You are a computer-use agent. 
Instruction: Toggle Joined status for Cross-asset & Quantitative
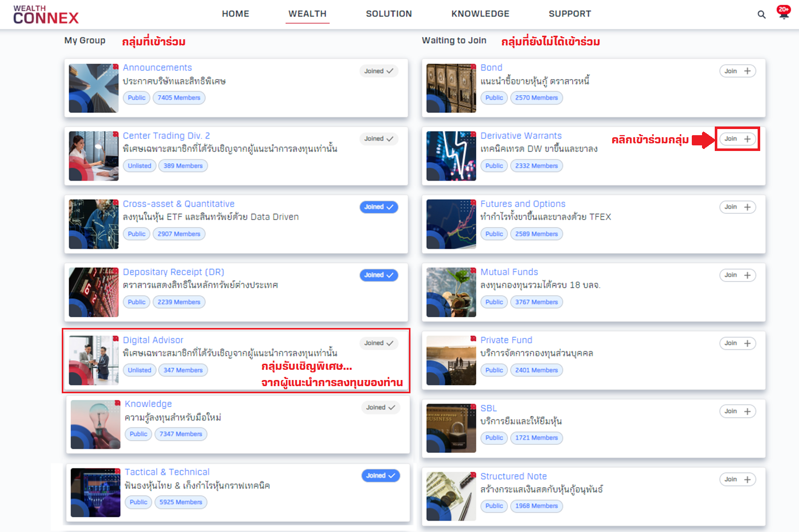tap(378, 207)
